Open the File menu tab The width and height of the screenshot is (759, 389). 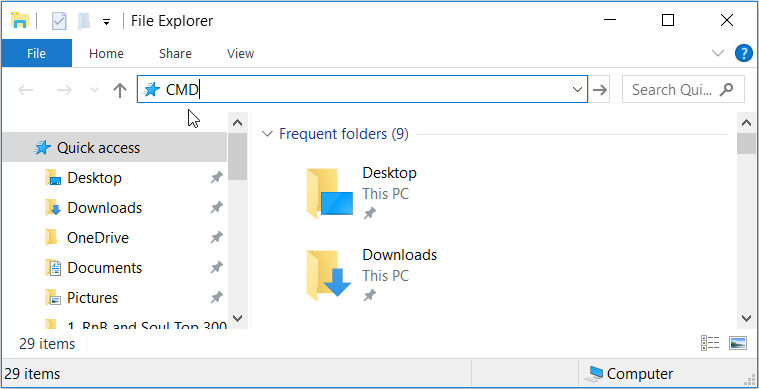(x=36, y=53)
